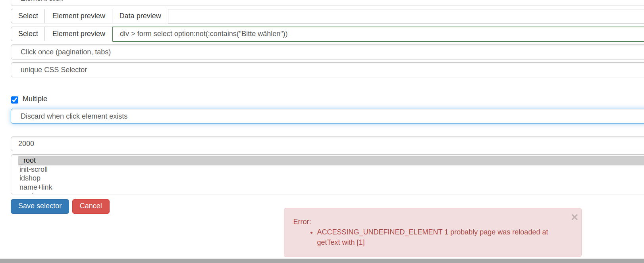This screenshot has width=644, height=263.
Task: Click the blue Save selector button
Action: pos(40,206)
